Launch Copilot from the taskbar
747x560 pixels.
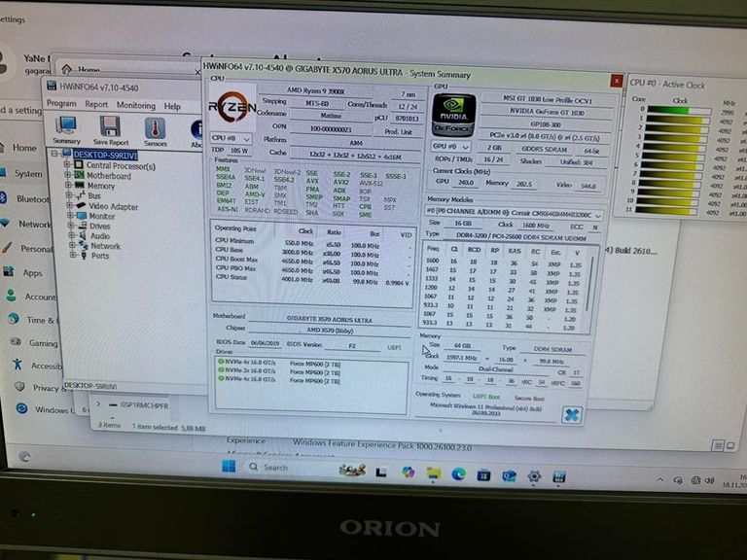point(409,472)
